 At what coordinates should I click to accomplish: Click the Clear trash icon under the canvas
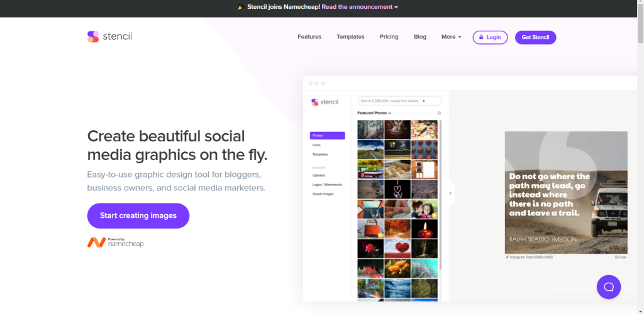[616, 257]
